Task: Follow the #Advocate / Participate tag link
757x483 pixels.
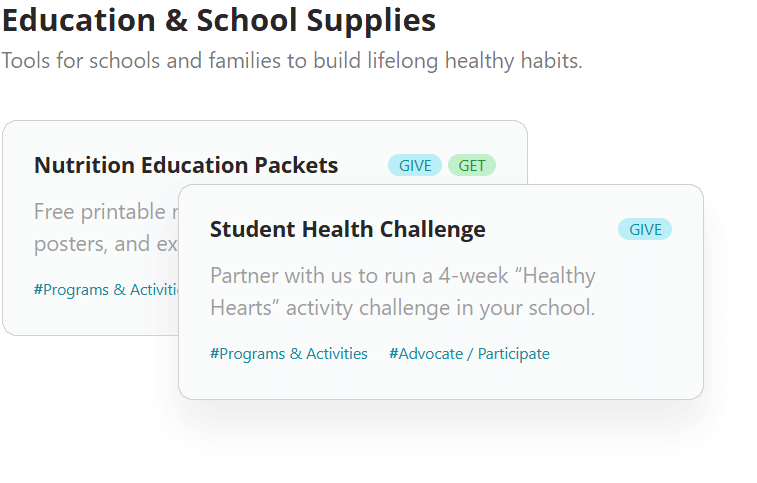Action: tap(469, 354)
